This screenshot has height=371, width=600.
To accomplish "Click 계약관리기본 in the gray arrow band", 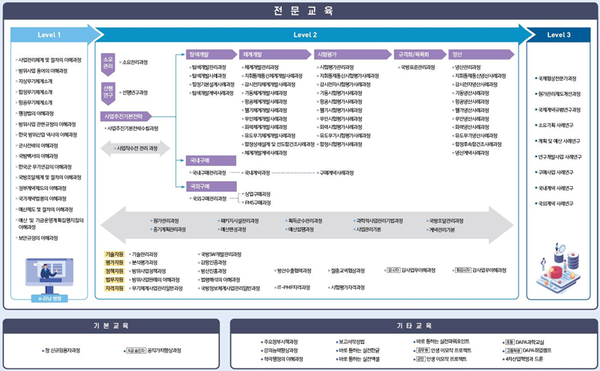I will (x=442, y=229).
